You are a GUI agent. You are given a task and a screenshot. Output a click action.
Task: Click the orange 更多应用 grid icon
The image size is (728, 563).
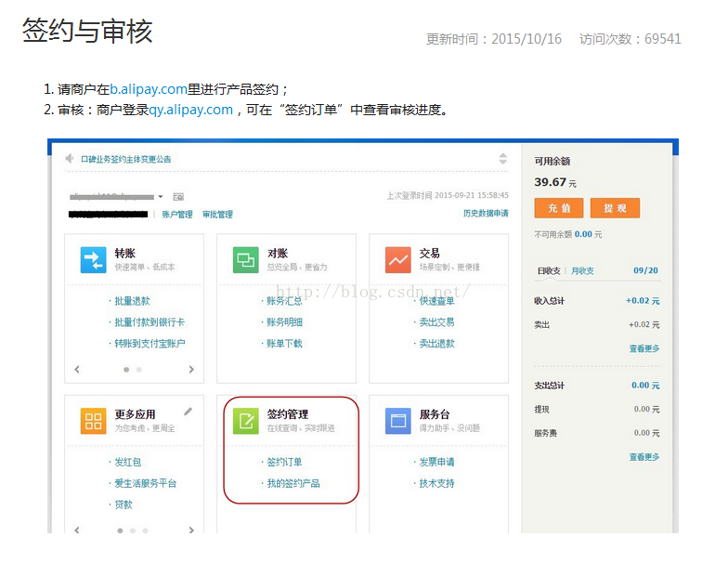click(x=93, y=421)
